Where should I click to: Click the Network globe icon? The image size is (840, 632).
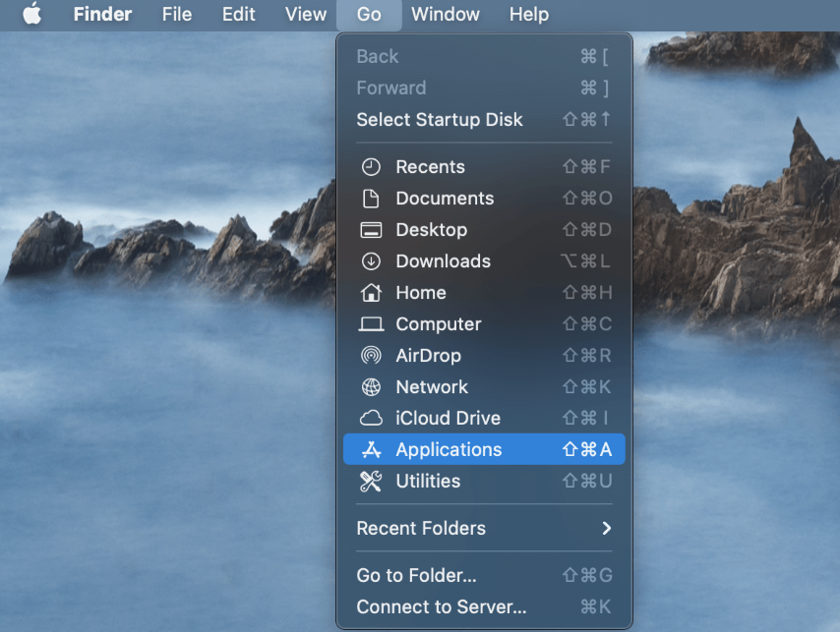(x=371, y=387)
